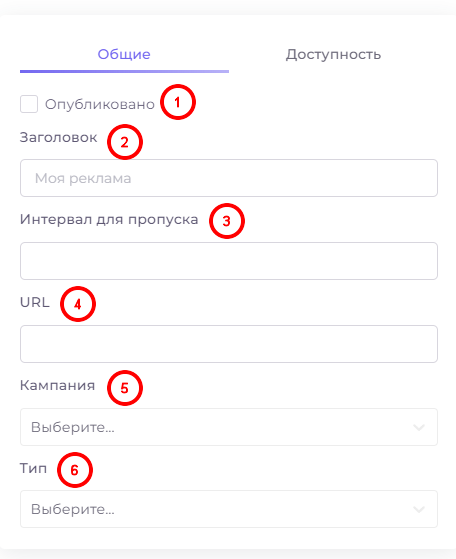Open the Тип dropdown list
This screenshot has width=456, height=559.
tap(229, 509)
